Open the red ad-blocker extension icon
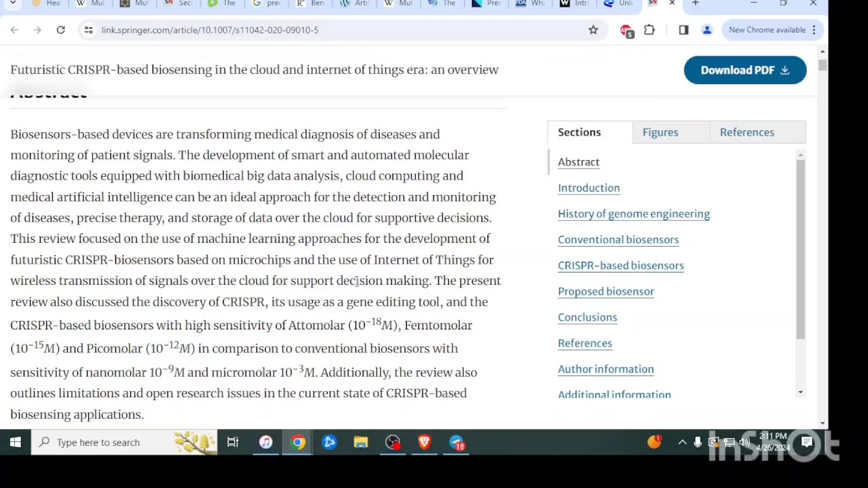868x488 pixels. (x=627, y=30)
